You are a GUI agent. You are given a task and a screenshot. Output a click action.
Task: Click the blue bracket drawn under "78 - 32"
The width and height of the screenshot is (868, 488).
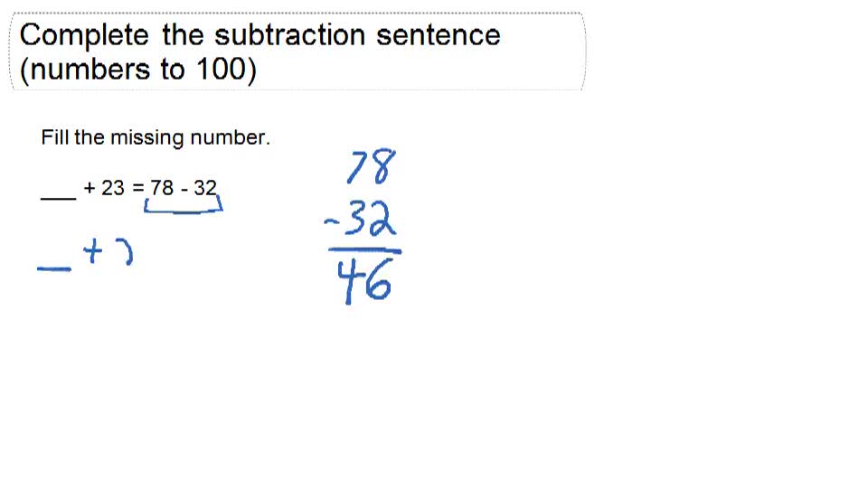[x=184, y=210]
